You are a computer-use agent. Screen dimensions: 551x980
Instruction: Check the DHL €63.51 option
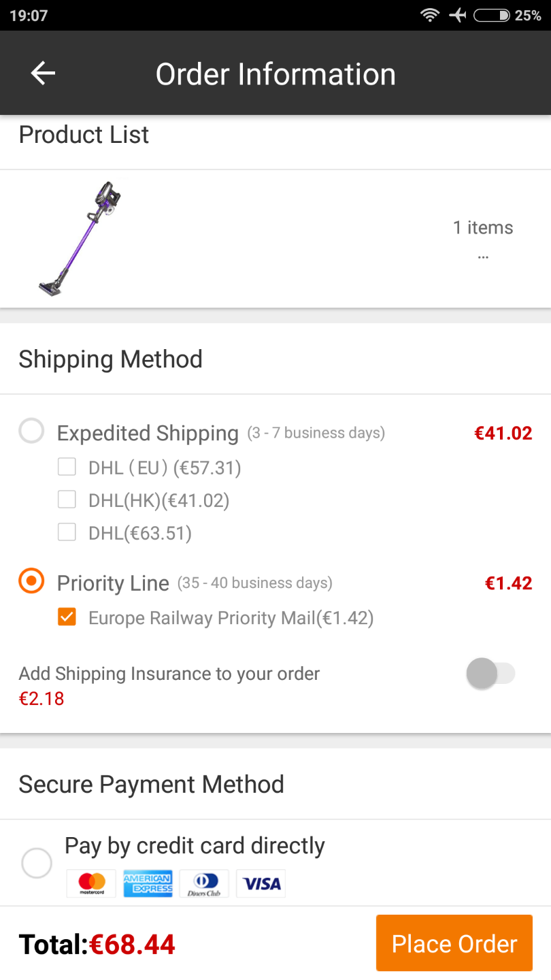[67, 532]
